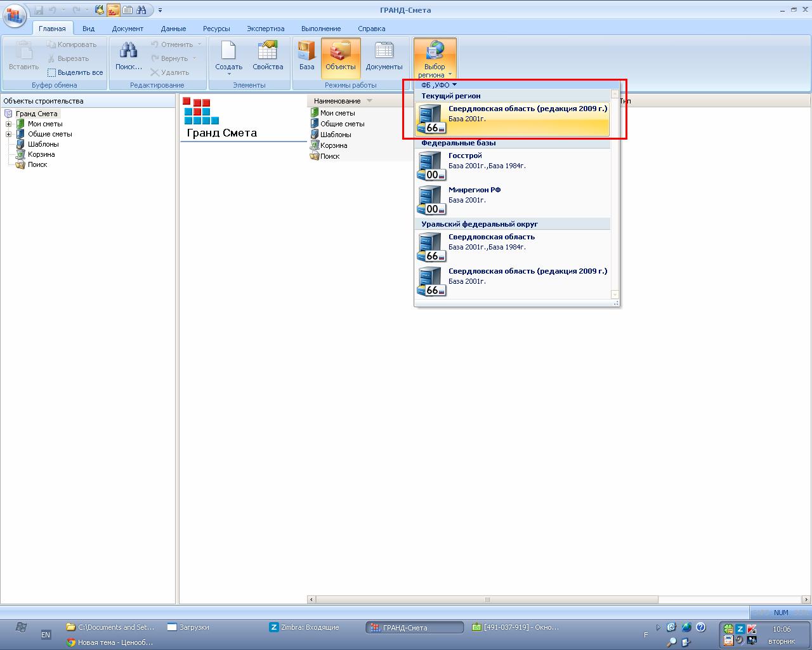Click the region list scroll-up arrow
This screenshot has width=812, height=650.
coord(615,94)
